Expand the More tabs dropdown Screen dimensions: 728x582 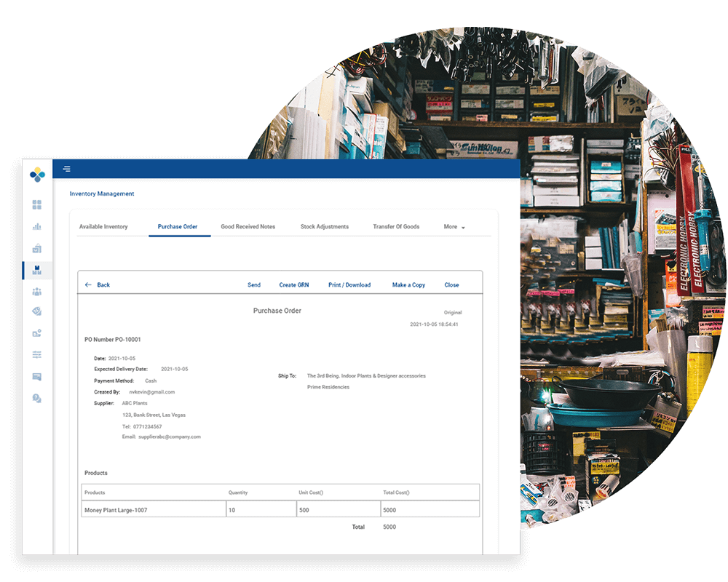[454, 226]
